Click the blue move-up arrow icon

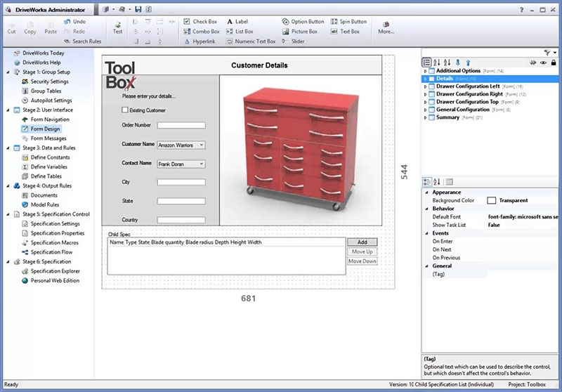click(468, 63)
